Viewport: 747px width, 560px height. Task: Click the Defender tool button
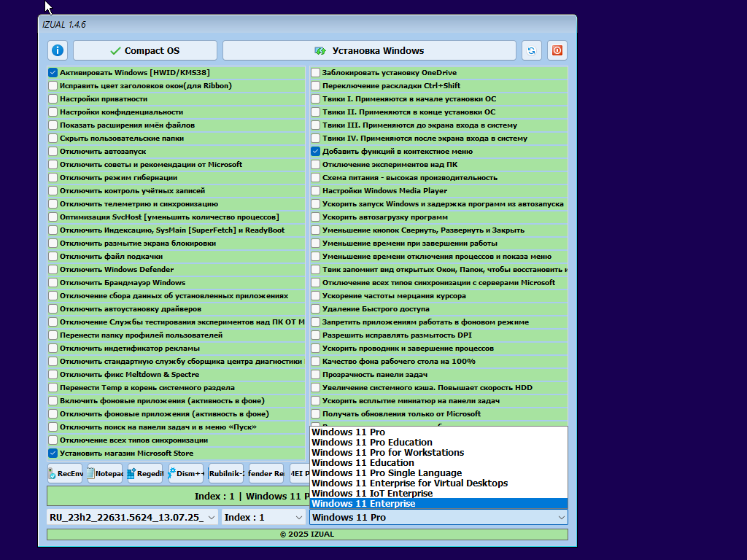(x=266, y=473)
